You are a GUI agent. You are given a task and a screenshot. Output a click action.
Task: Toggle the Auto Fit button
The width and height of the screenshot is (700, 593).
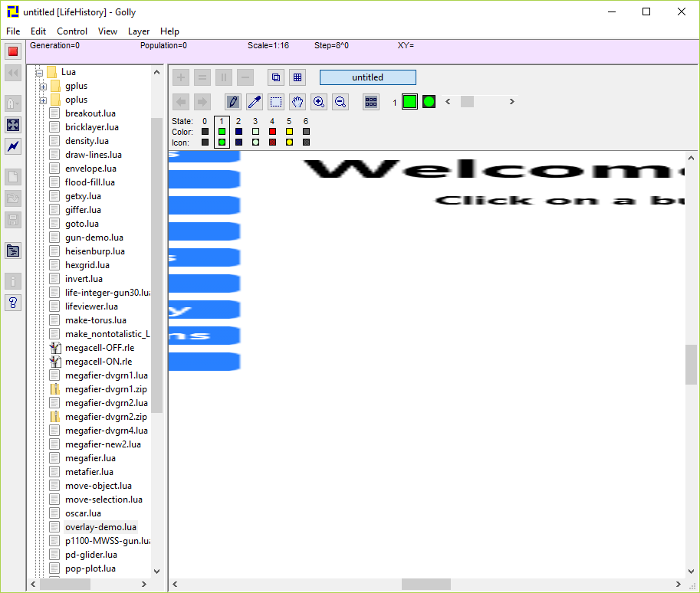(x=13, y=124)
